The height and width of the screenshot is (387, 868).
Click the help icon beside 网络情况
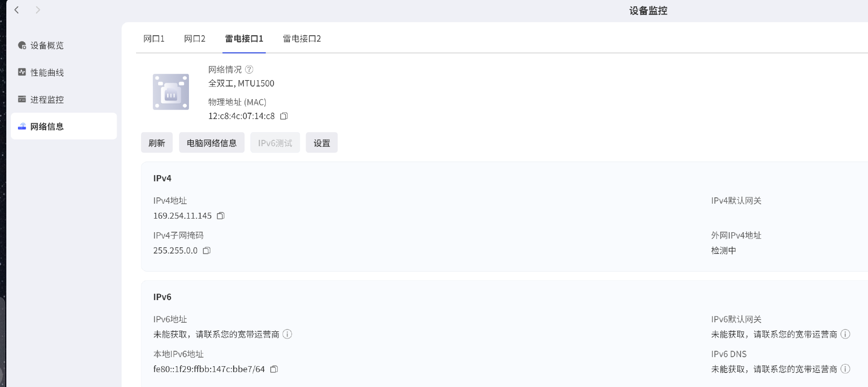coord(249,70)
